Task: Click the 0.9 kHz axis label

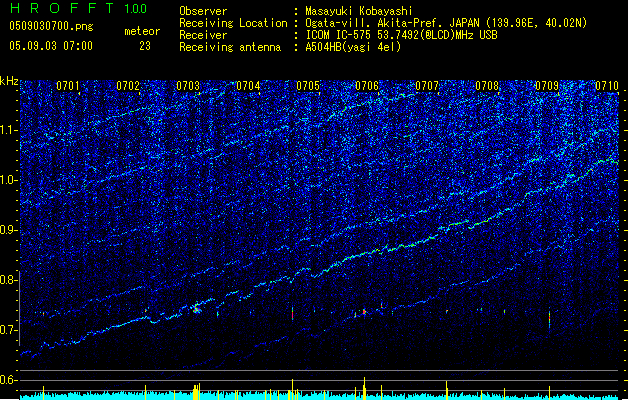Action: click(9, 230)
